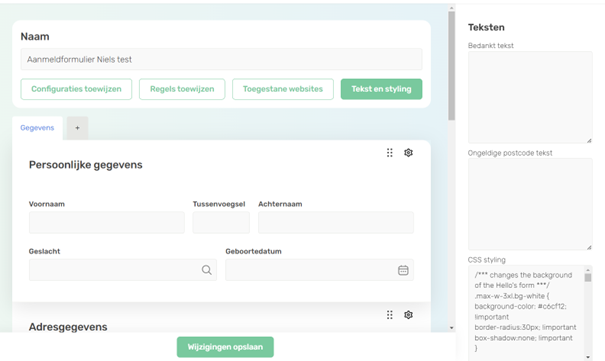This screenshot has width=605, height=361.
Task: Click the down arrow of CSS styling scrollbar
Action: pos(588,357)
